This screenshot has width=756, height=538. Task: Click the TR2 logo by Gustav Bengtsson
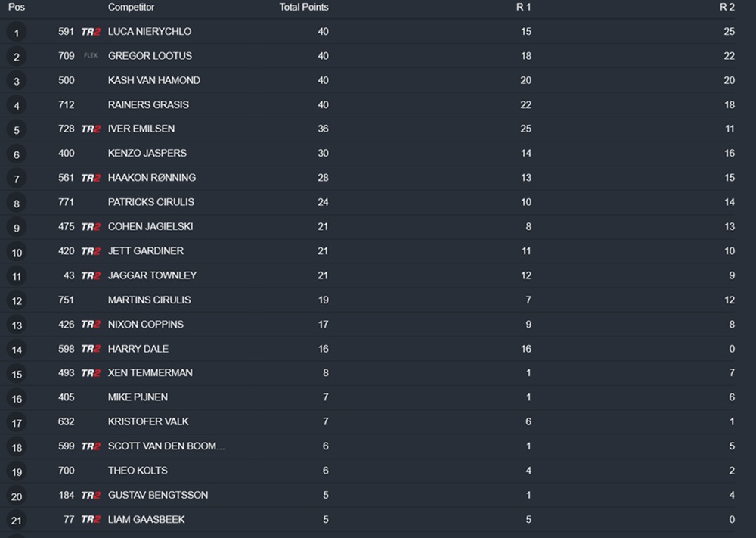point(91,496)
